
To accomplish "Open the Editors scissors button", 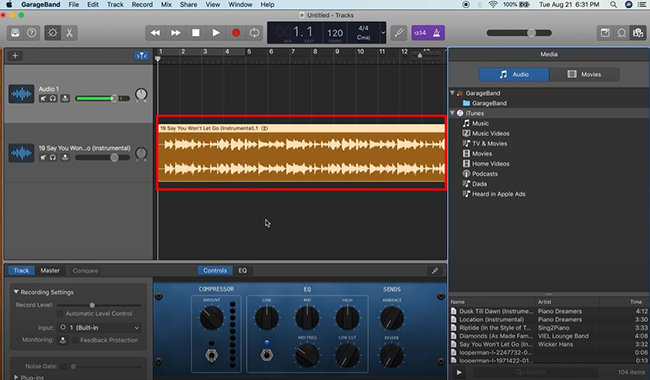I will pyautogui.click(x=69, y=33).
